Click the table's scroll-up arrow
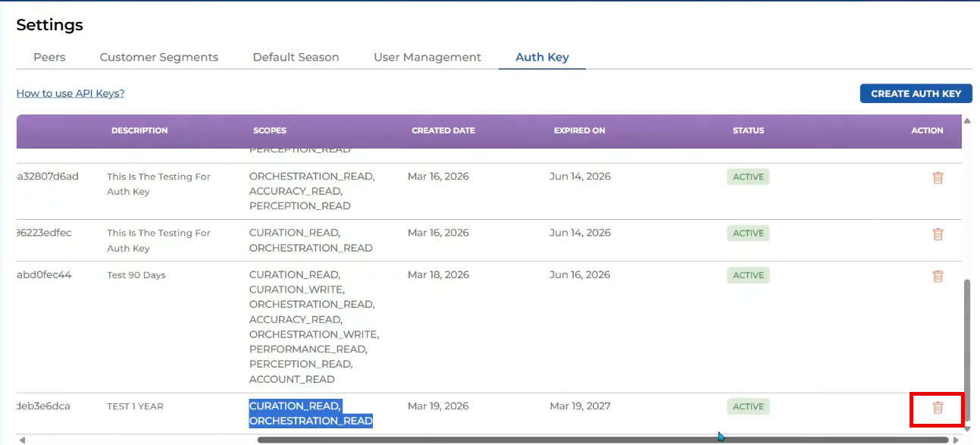 [966, 121]
